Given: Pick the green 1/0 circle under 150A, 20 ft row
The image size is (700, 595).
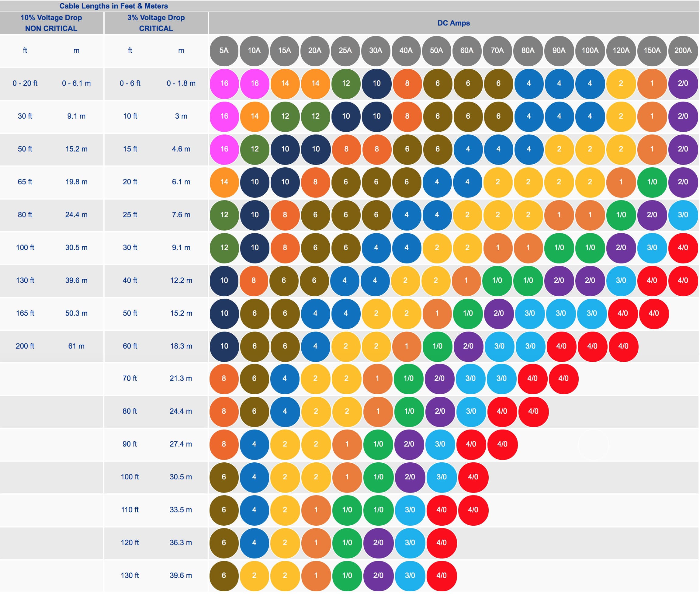Looking at the screenshot, I should click(652, 182).
